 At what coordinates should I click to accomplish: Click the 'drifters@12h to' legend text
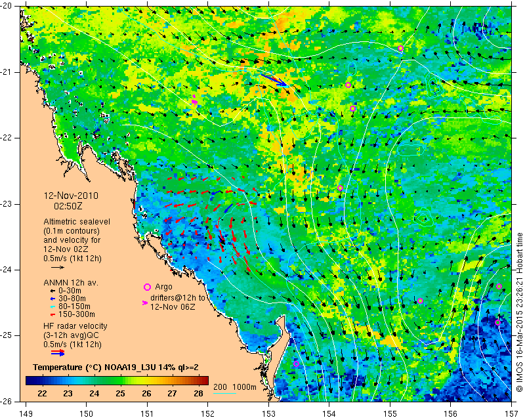177,298
